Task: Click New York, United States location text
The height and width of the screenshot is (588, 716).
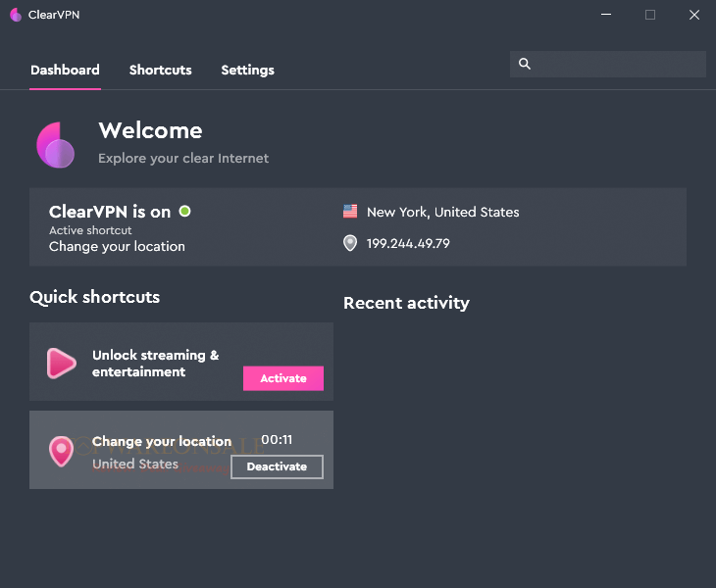Action: click(x=443, y=212)
